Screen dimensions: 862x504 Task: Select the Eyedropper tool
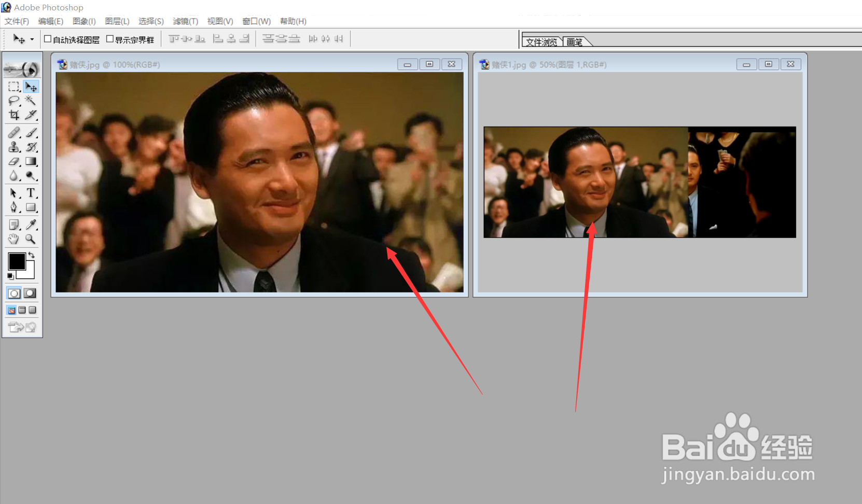(x=31, y=225)
